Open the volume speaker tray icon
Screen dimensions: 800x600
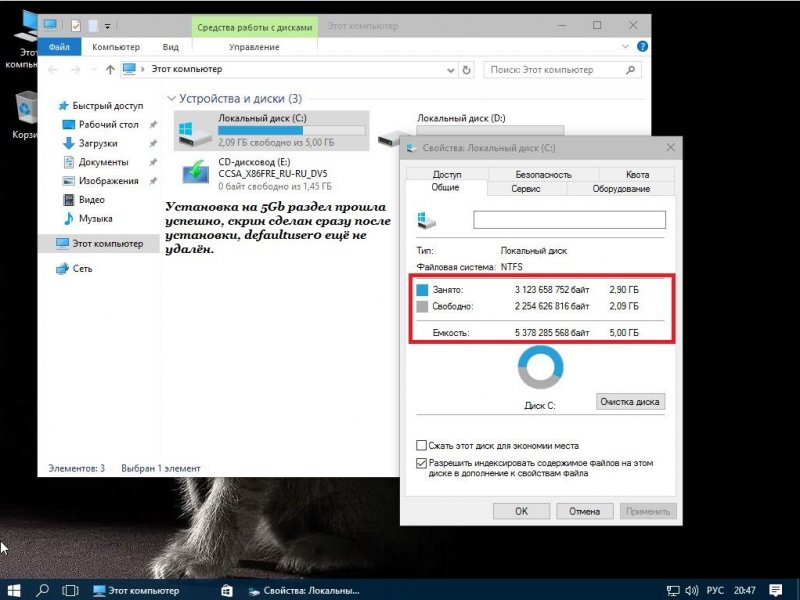click(691, 591)
